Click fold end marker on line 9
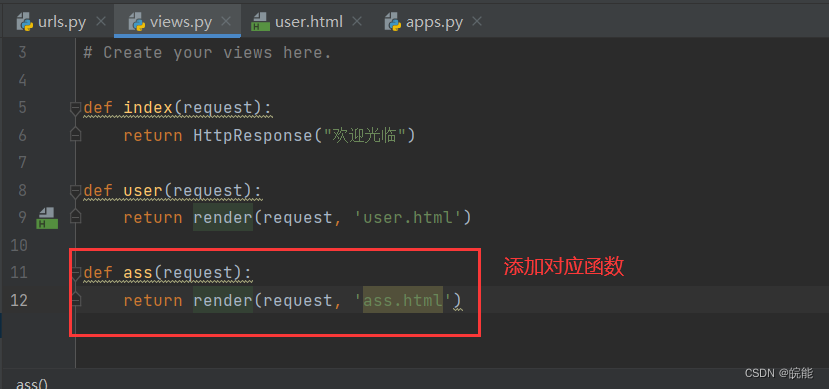This screenshot has height=389, width=829. click(76, 216)
